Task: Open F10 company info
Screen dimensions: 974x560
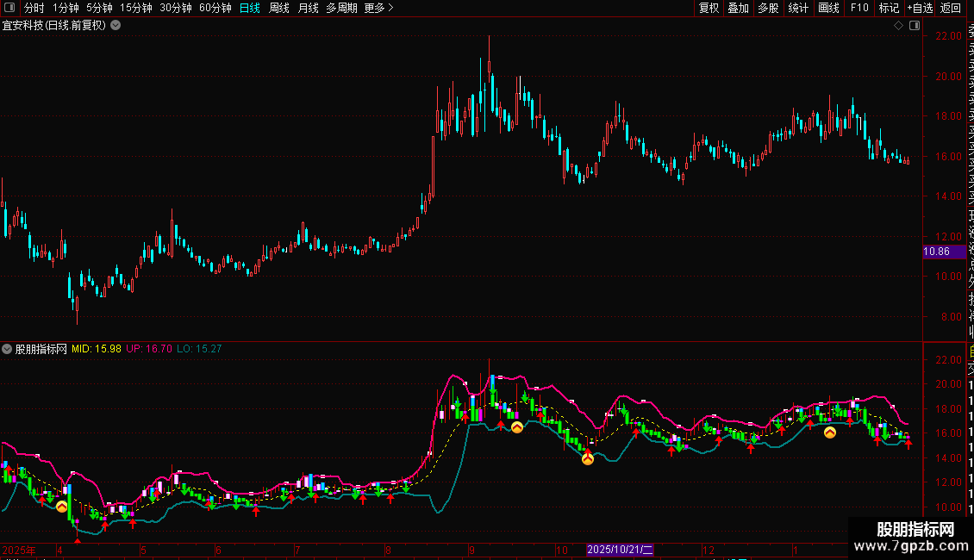Action: click(859, 8)
